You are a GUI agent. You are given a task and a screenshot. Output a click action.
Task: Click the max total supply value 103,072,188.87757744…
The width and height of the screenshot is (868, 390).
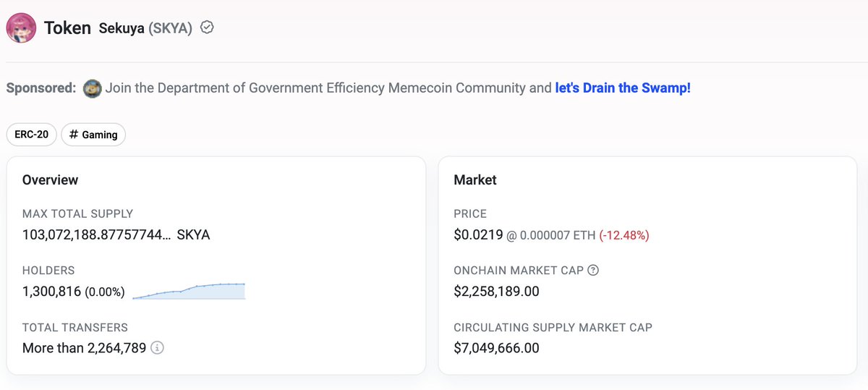pyautogui.click(x=97, y=235)
